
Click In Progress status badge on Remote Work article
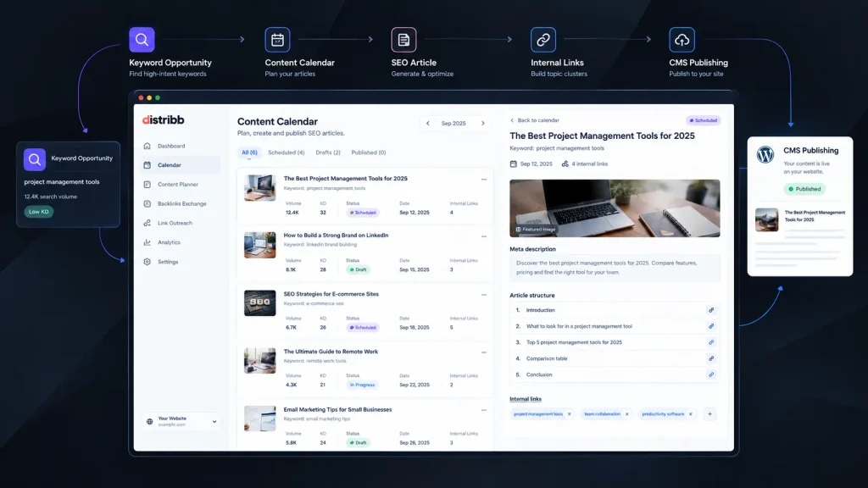point(362,385)
